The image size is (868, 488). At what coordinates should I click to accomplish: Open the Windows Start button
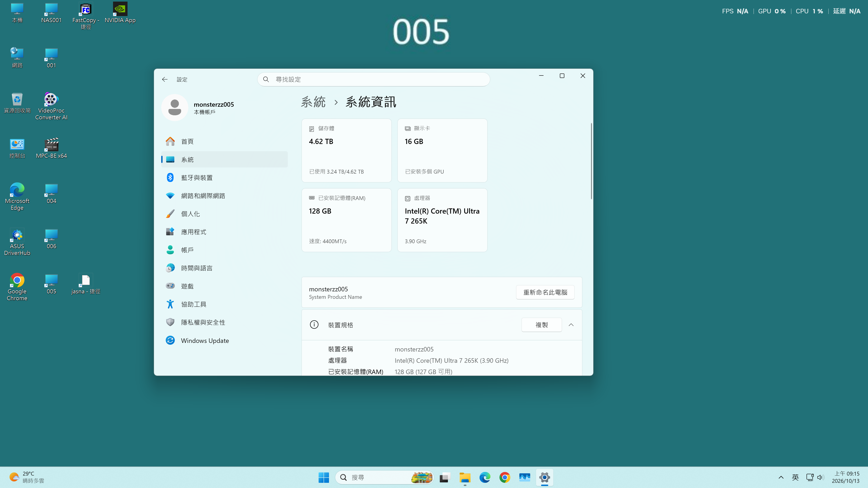pos(324,477)
